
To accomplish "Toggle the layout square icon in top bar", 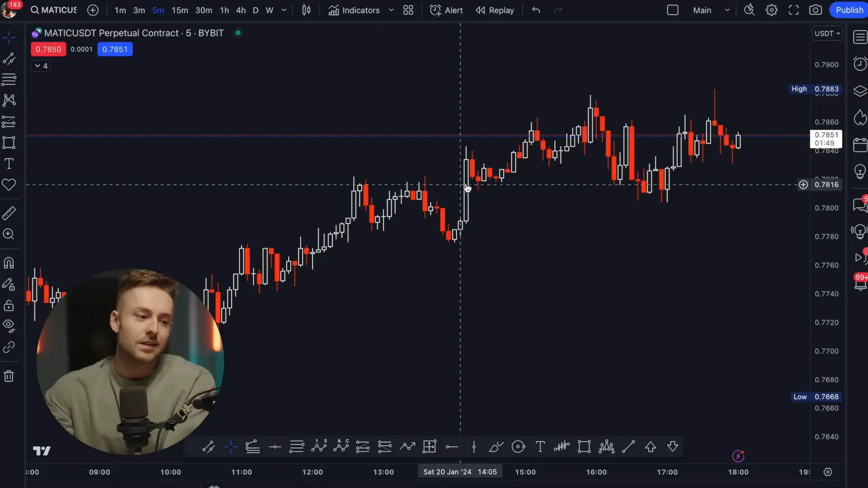I will click(x=673, y=10).
